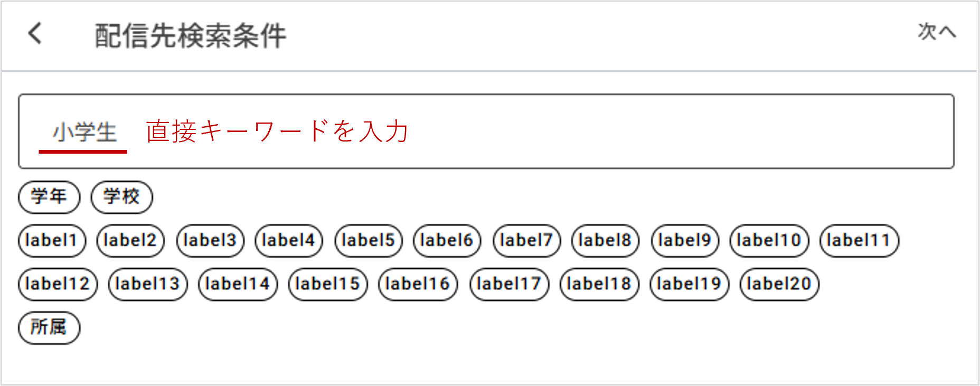Tap the label11 chip
This screenshot has height=386, width=980.
(859, 241)
